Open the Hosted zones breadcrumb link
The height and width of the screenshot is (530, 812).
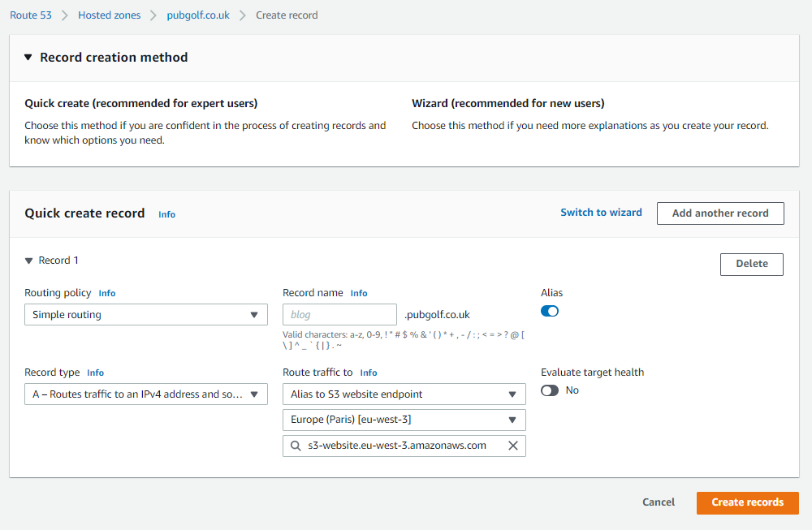point(110,15)
